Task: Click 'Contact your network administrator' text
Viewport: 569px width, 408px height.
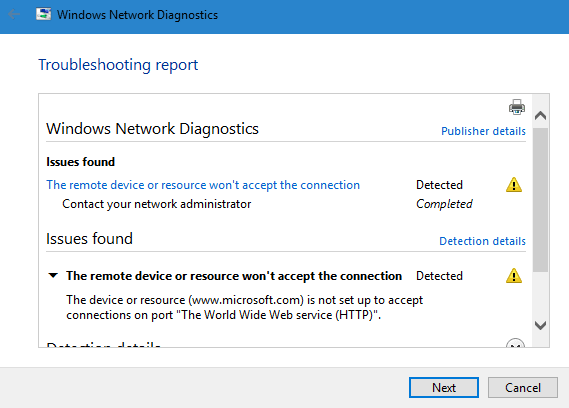Action: (157, 204)
